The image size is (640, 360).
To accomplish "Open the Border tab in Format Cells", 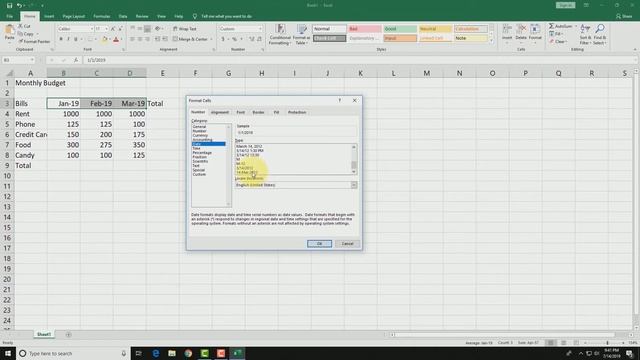I will [258, 112].
